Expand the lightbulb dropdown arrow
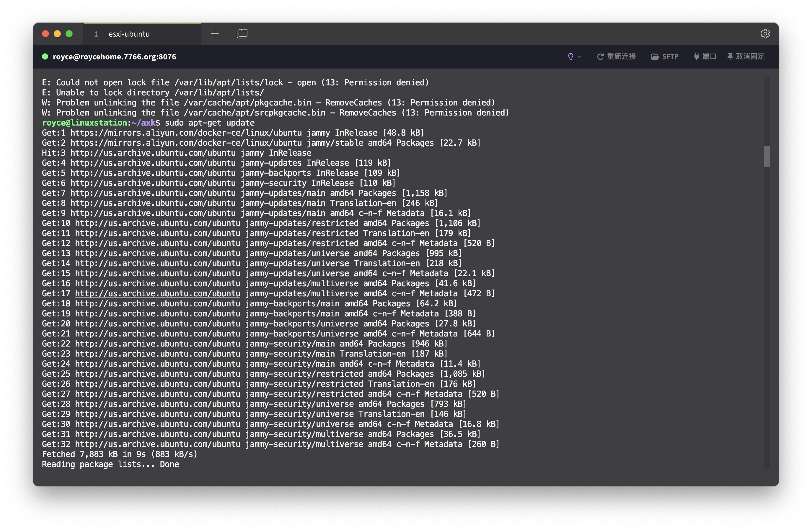This screenshot has width=812, height=530. (x=579, y=57)
